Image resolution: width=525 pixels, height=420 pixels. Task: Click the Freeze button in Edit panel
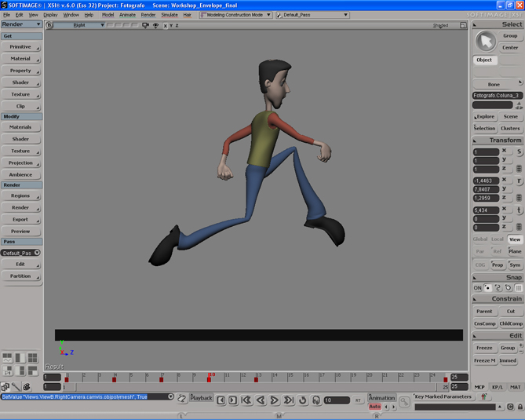pos(484,348)
